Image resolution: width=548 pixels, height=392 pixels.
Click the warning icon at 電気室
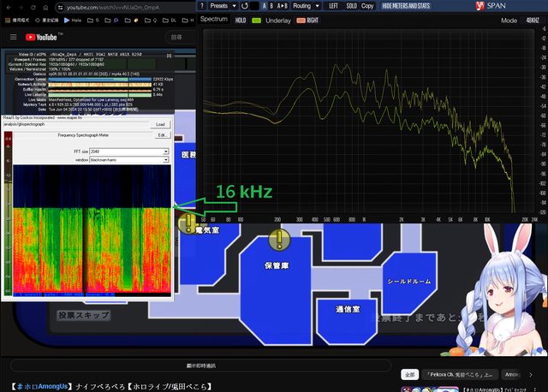188,223
